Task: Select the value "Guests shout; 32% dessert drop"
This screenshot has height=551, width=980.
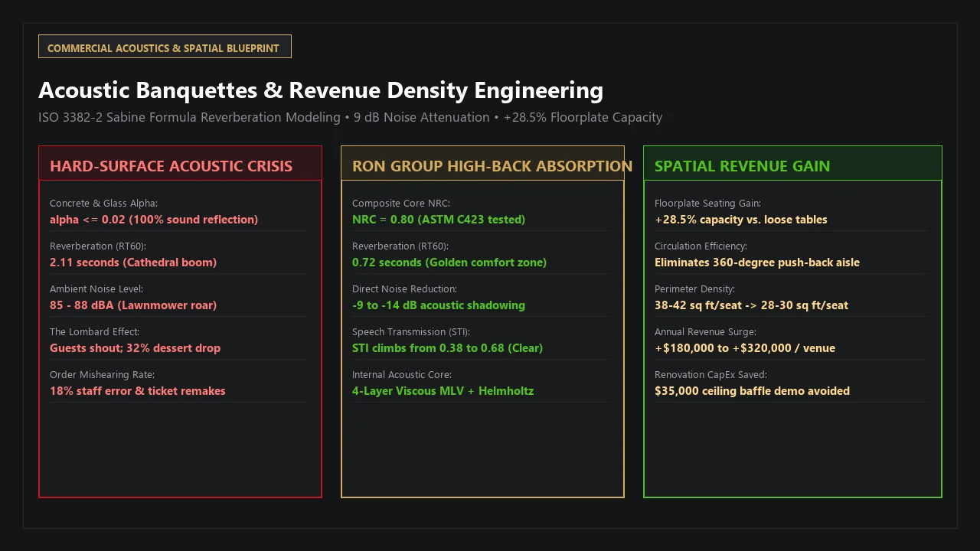Action: pos(135,348)
